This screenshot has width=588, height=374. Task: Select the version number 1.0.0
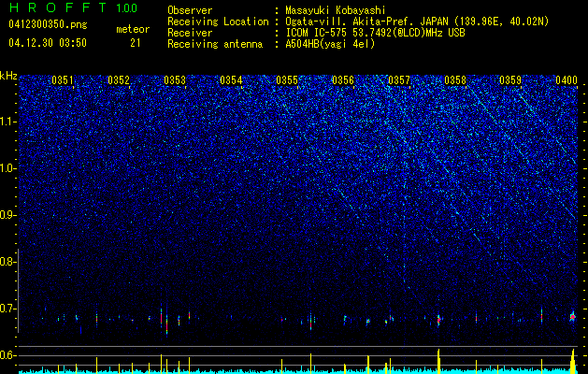(127, 7)
